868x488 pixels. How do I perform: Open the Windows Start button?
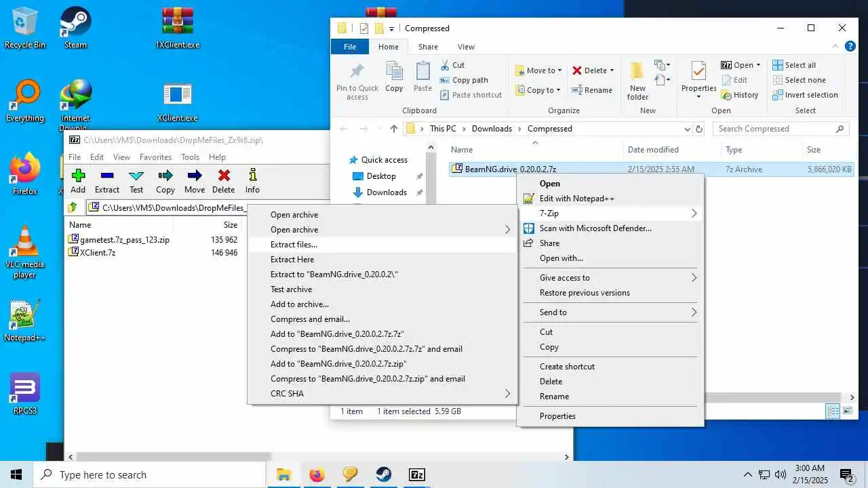tap(16, 474)
